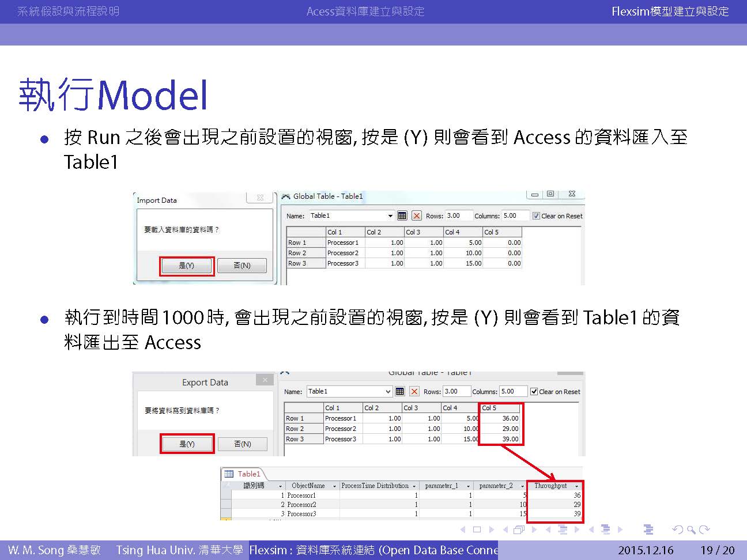Toggle Clear on Reset in the Import table window
Image resolution: width=747 pixels, height=560 pixels.
coord(536,216)
